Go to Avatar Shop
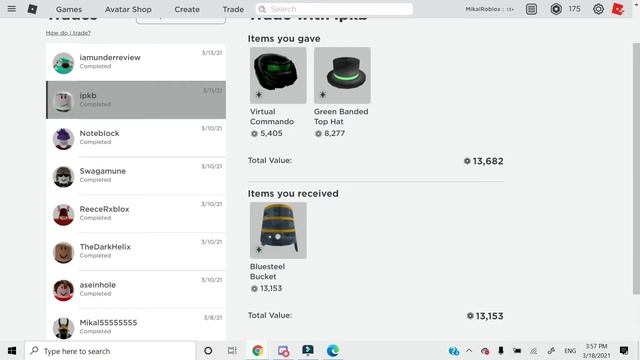640x360 pixels. click(128, 9)
